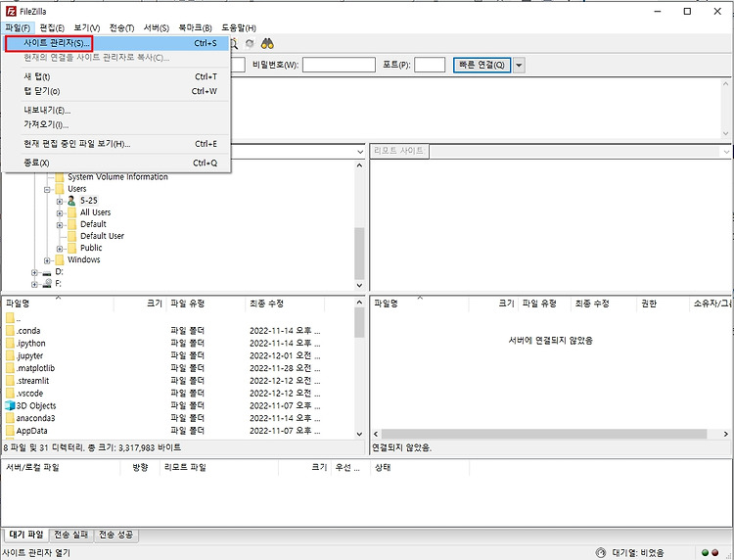Open the 북마크(B) menu
Viewport: 734px width, 560px height.
[195, 28]
